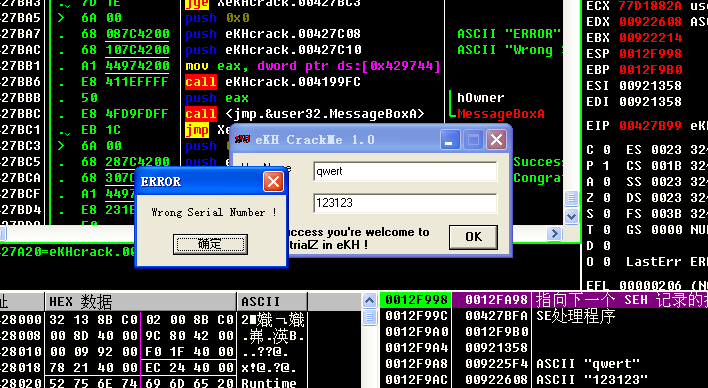Click the stack pane scroll-up arrow
Image resolution: width=708 pixels, height=388 pixels.
(x=369, y=300)
